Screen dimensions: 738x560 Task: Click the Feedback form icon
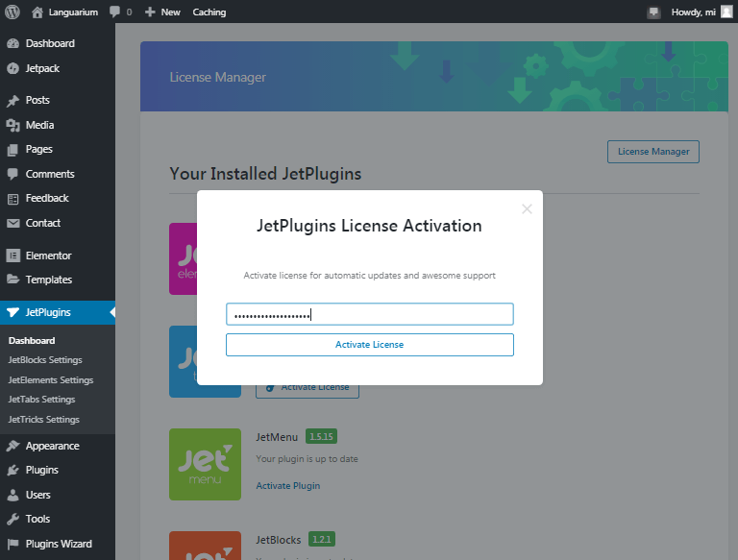pos(13,199)
